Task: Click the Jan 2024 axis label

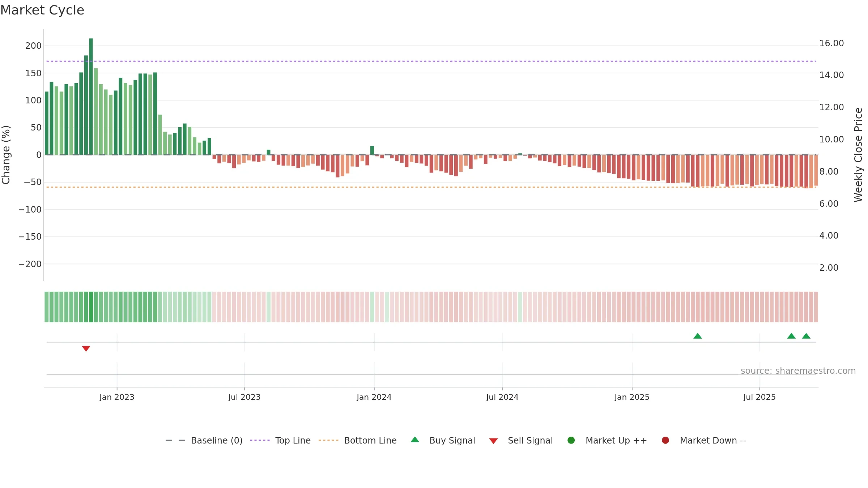Action: (x=374, y=397)
